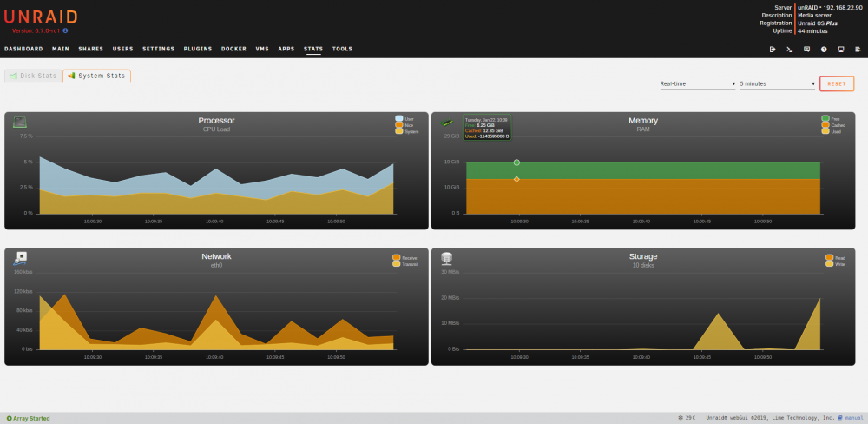Screen dimensions: 868x424
Task: Click the Network chart title
Action: [x=216, y=256]
